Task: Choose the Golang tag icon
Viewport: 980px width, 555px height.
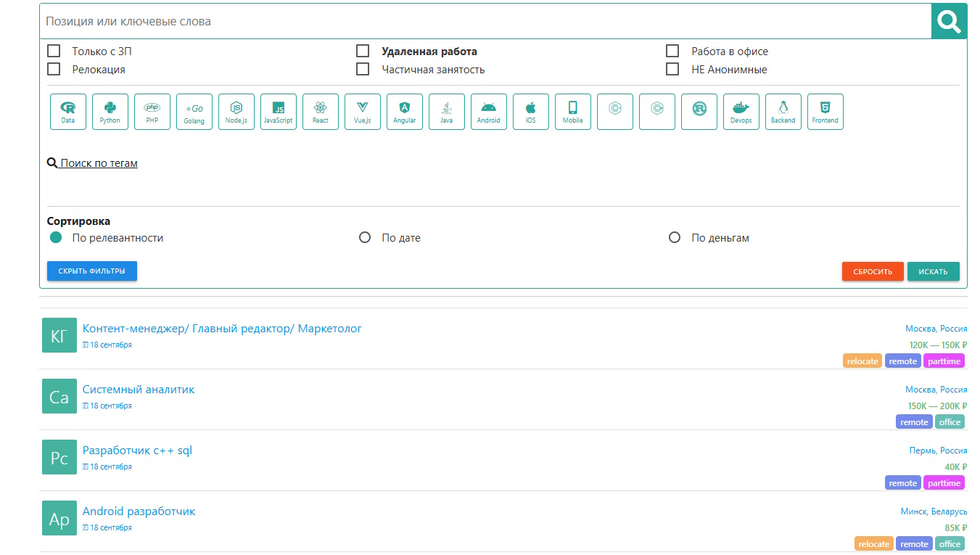Action: [x=194, y=112]
